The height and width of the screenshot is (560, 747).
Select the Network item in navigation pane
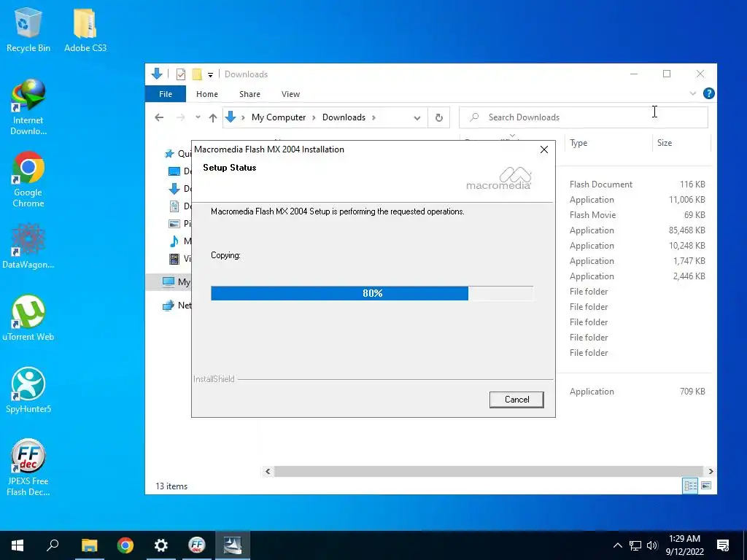[x=177, y=306]
